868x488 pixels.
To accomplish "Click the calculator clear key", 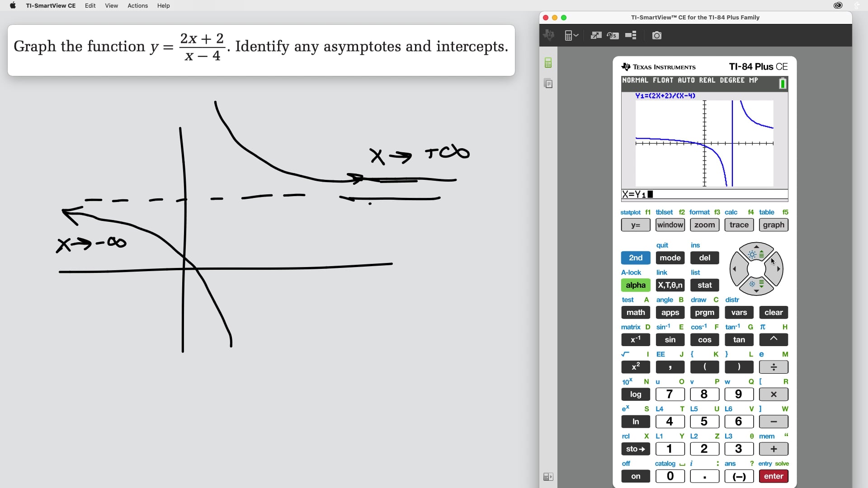I will (x=774, y=313).
